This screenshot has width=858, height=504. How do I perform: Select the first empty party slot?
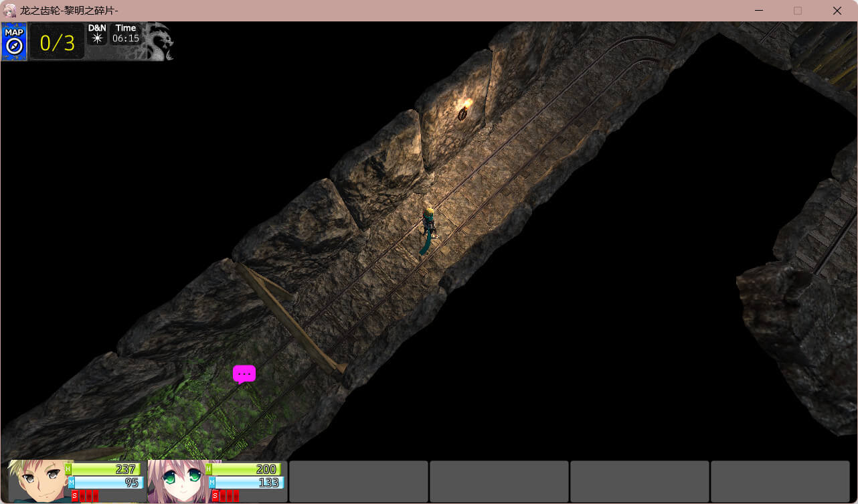click(x=358, y=481)
